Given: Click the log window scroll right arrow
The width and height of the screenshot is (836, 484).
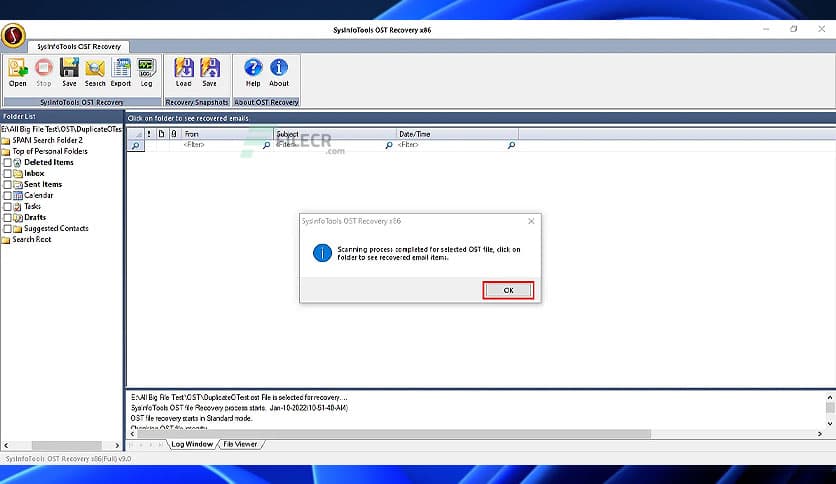Looking at the screenshot, I should (819, 434).
